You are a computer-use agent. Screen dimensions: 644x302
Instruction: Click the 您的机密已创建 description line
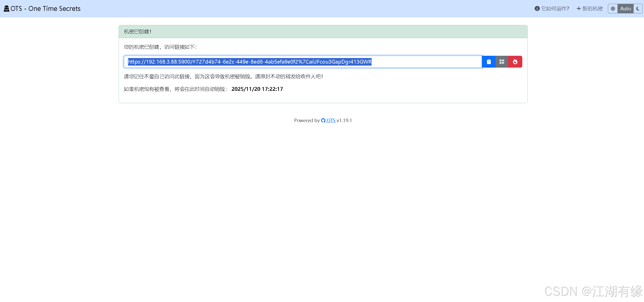(x=160, y=47)
